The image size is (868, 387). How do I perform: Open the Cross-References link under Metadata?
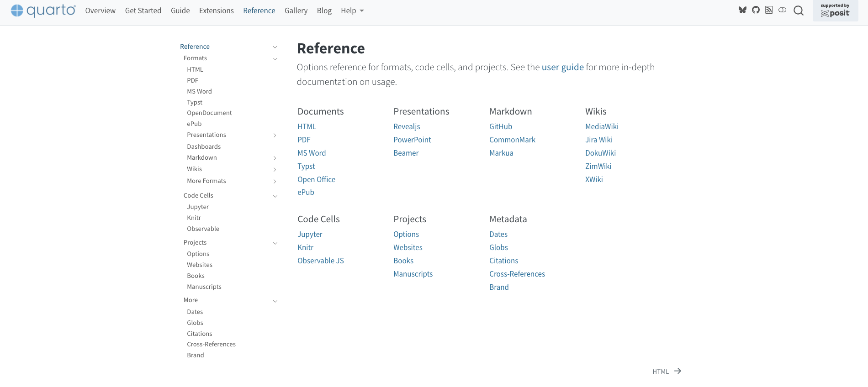tap(517, 274)
